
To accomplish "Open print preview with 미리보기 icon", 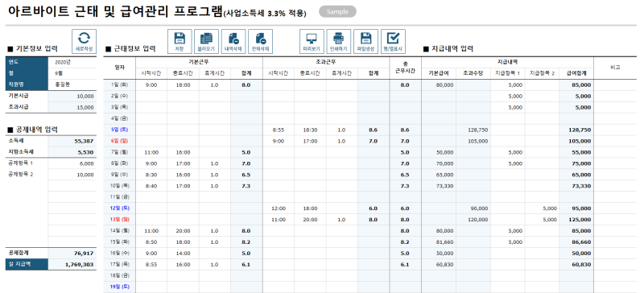I will 312,42.
